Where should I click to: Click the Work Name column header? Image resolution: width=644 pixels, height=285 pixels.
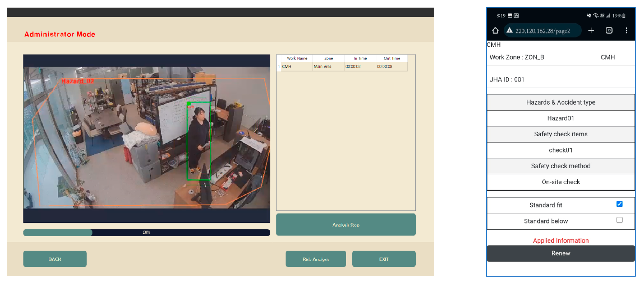tap(297, 58)
